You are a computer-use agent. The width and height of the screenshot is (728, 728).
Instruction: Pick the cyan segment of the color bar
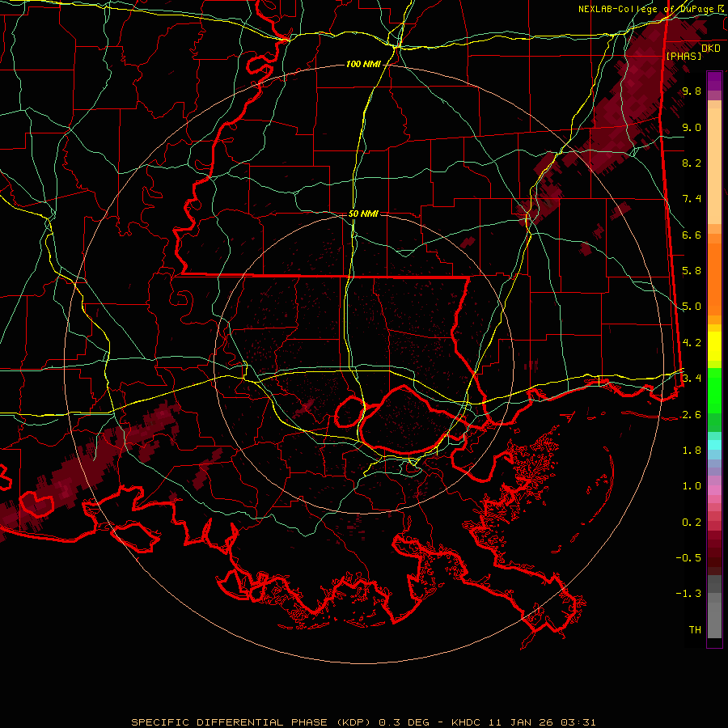coord(714,445)
